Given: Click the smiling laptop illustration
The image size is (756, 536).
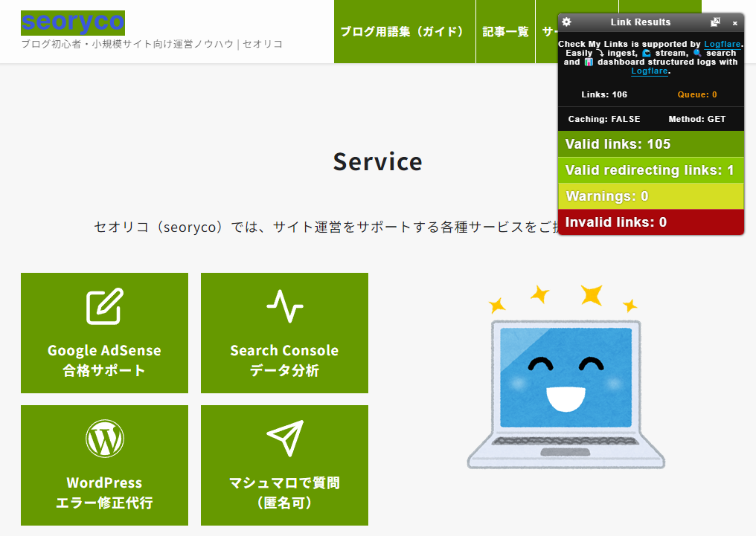Looking at the screenshot, I should [x=566, y=377].
